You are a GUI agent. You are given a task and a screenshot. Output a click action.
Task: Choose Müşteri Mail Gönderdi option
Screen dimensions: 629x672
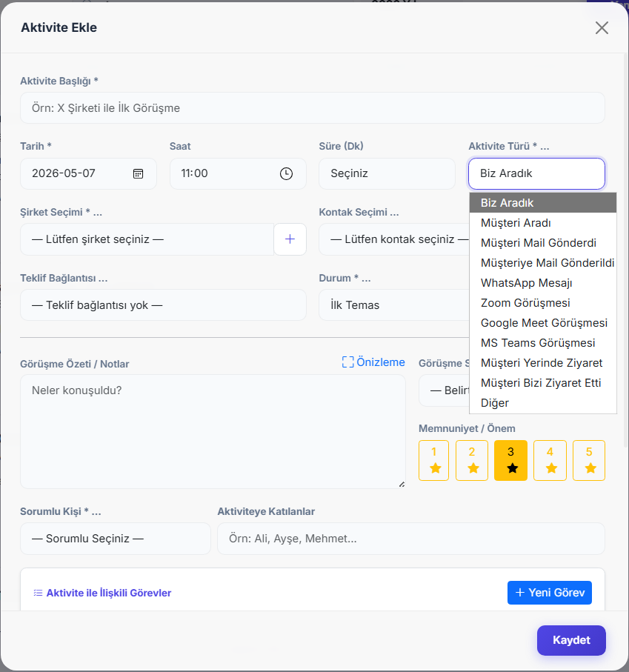[543, 243]
